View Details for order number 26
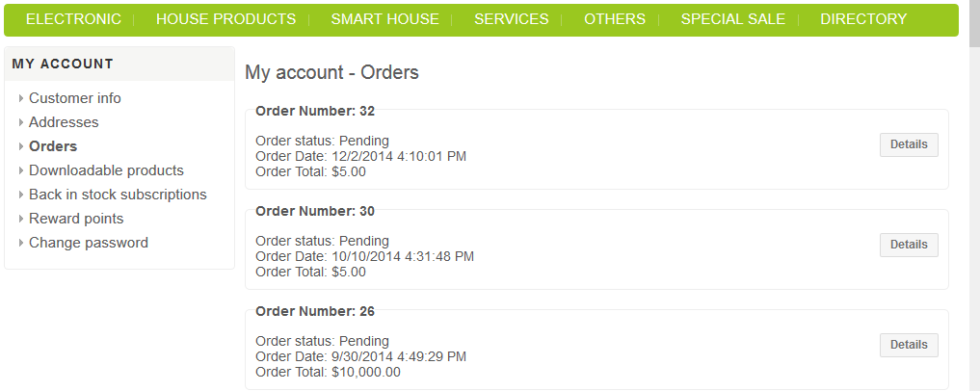The width and height of the screenshot is (980, 391). pyautogui.click(x=908, y=345)
